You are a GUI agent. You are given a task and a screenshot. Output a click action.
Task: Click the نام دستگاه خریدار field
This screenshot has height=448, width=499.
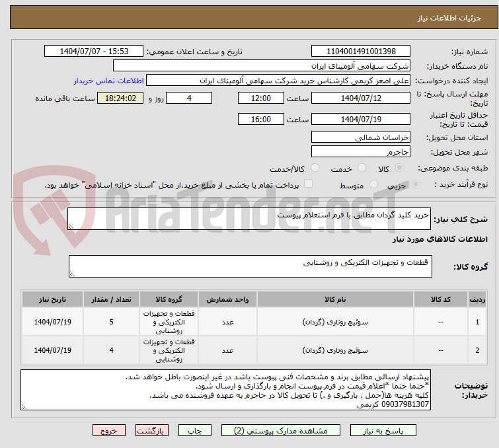[x=262, y=66]
